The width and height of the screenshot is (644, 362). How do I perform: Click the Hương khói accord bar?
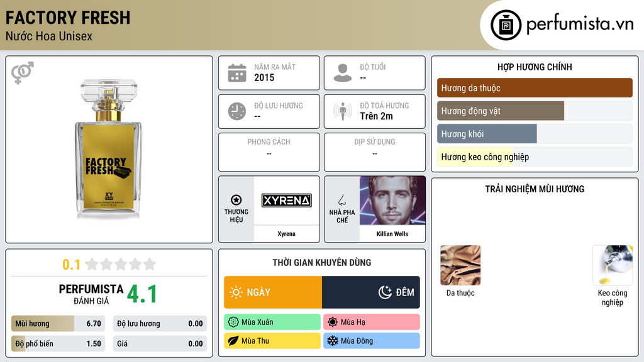pyautogui.click(x=535, y=134)
